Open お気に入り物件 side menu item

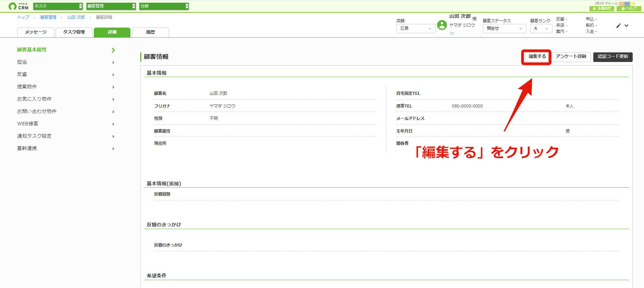pos(34,99)
